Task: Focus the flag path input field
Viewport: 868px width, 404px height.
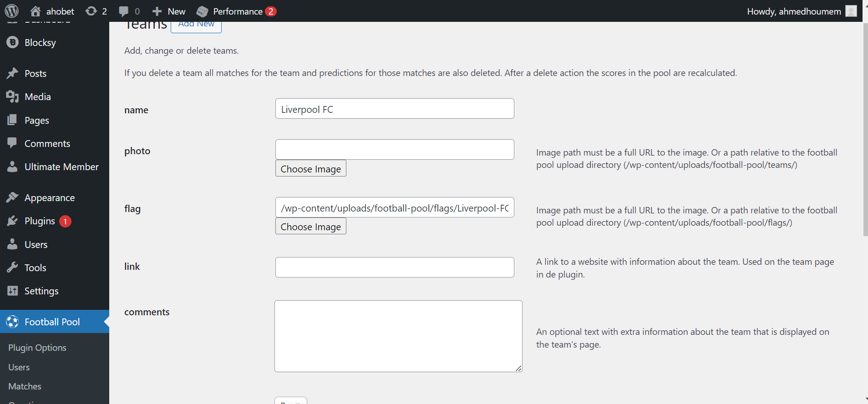Action: pyautogui.click(x=395, y=207)
